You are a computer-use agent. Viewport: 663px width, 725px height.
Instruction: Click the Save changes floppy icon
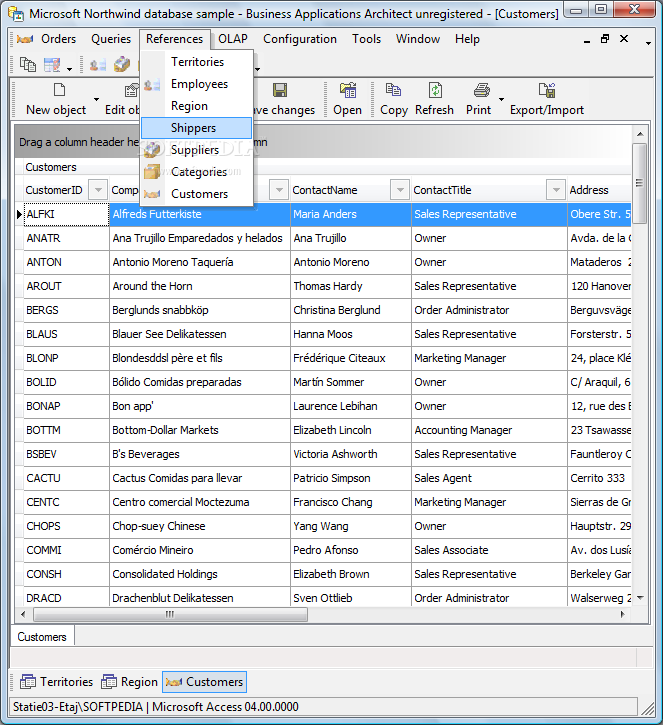(x=280, y=90)
